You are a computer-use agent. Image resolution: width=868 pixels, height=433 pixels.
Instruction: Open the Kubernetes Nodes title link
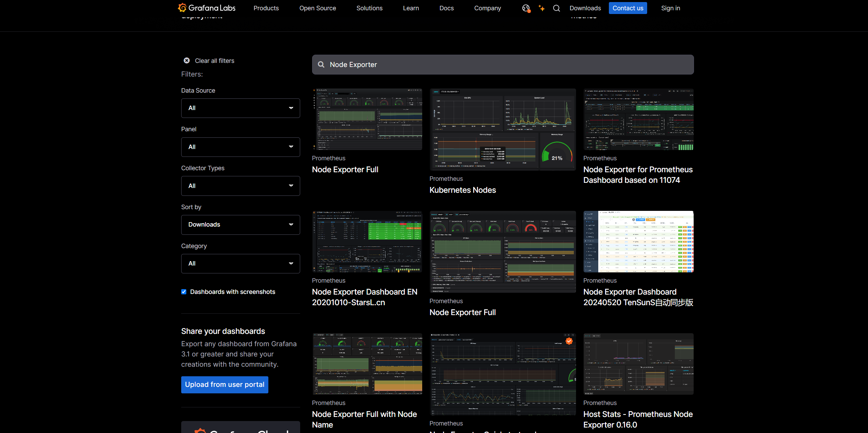tap(463, 190)
